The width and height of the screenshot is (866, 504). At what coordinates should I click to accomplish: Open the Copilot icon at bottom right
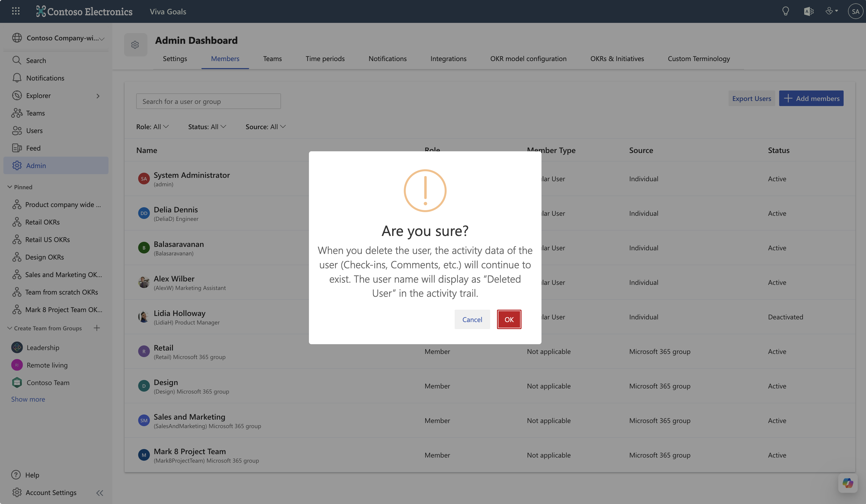(848, 483)
